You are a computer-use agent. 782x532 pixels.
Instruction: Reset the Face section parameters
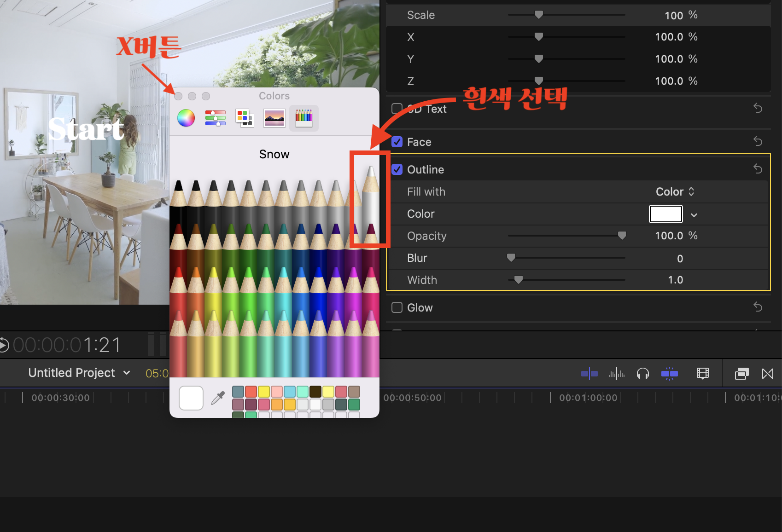[758, 141]
